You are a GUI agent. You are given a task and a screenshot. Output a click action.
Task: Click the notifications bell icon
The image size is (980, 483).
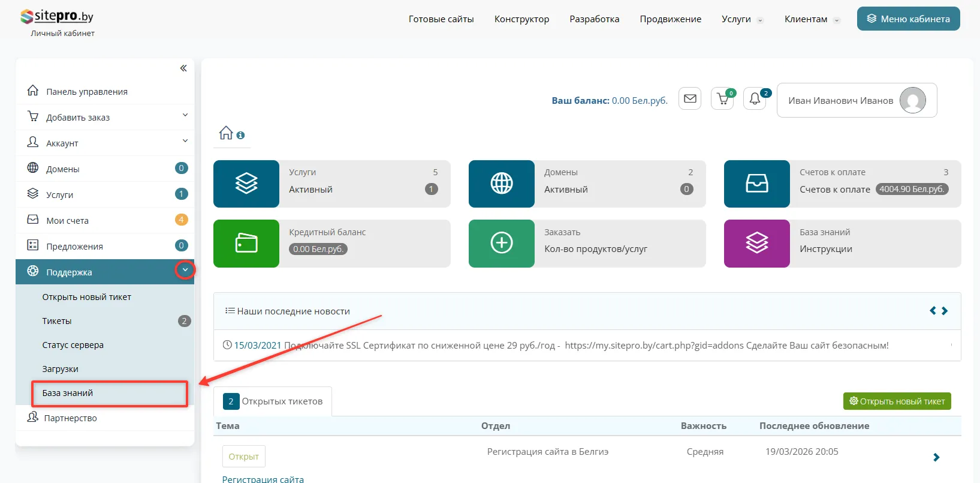tap(755, 99)
